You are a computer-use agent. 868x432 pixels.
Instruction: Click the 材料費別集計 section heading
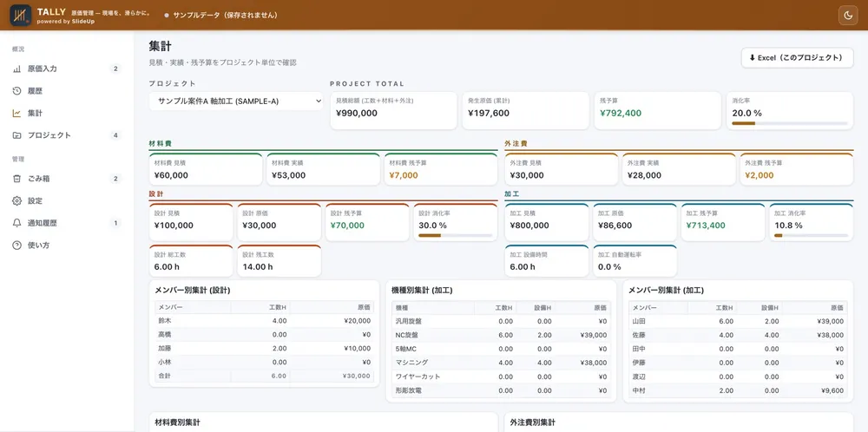[x=177, y=422]
